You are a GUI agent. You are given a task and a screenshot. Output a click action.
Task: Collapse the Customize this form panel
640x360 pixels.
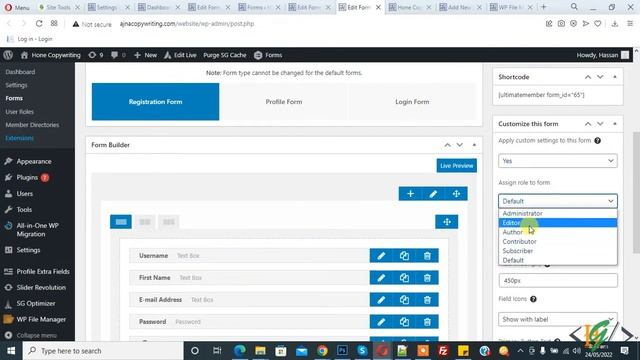pos(615,124)
